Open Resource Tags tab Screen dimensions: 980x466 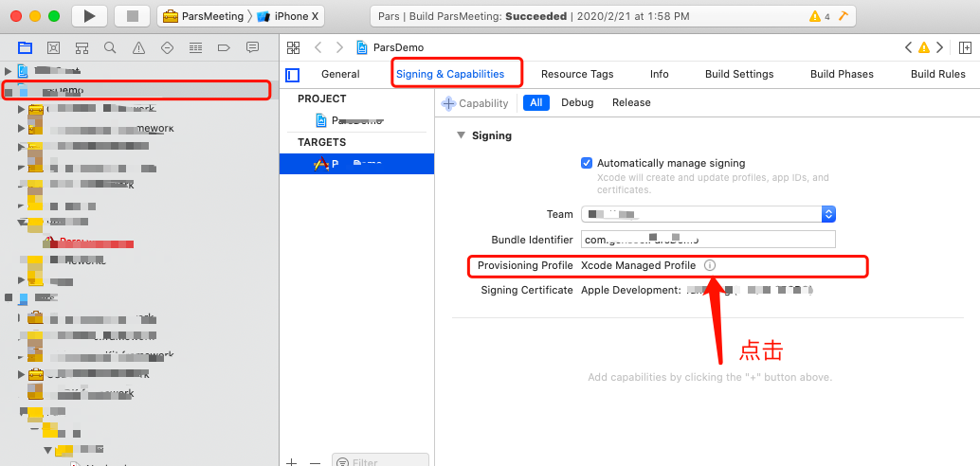click(577, 74)
